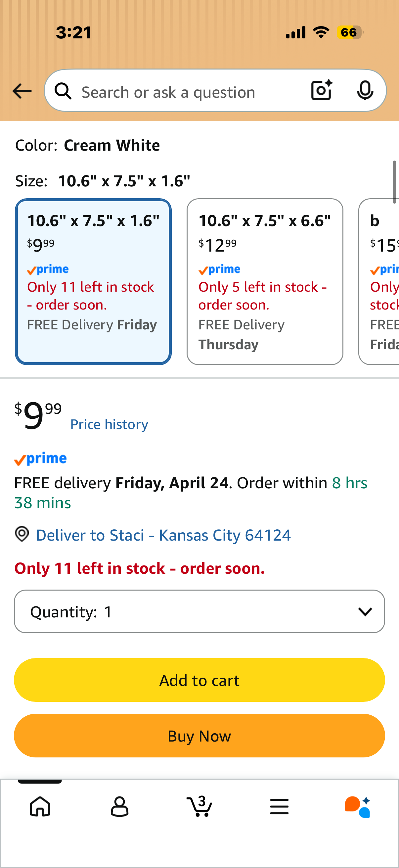Expand the Quantity dropdown
399x868 pixels.
point(199,611)
